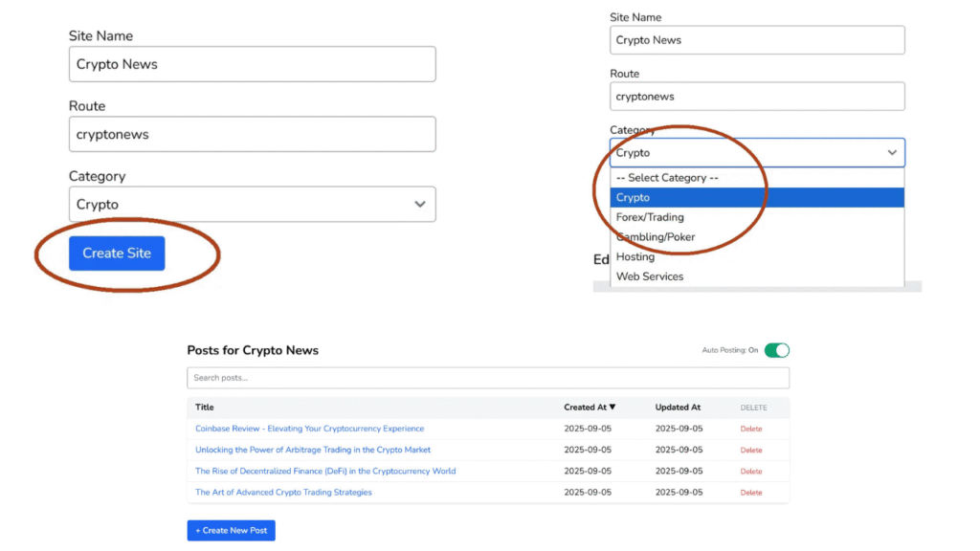Screen dimensions: 980x551
Task: Delete the Advanced Crypto Trading Strategies post
Action: point(751,493)
